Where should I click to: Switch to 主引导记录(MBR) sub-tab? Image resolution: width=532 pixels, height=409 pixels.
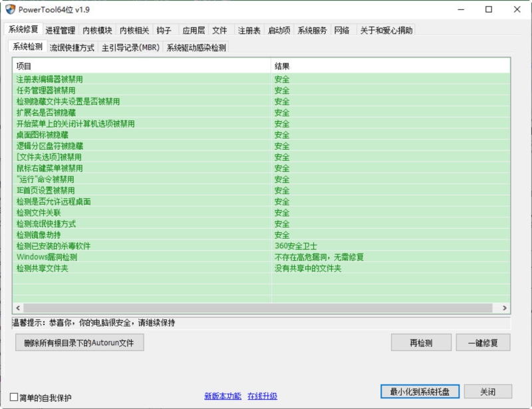(x=130, y=48)
